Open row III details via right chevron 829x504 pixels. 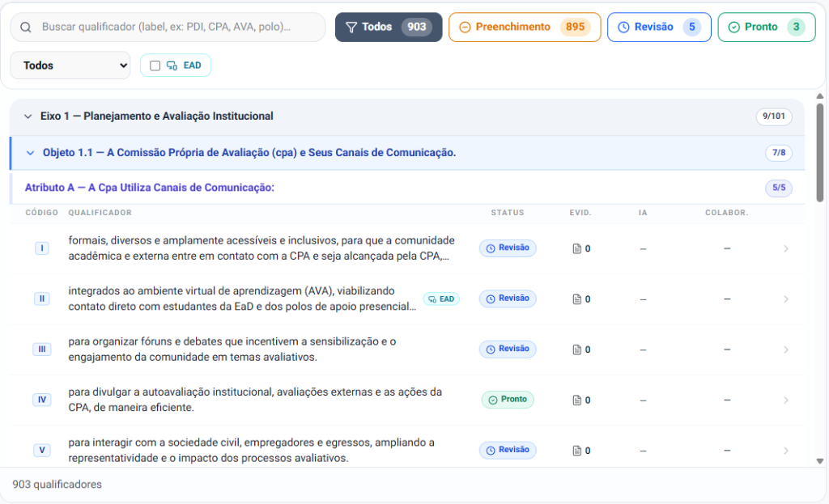pos(785,349)
